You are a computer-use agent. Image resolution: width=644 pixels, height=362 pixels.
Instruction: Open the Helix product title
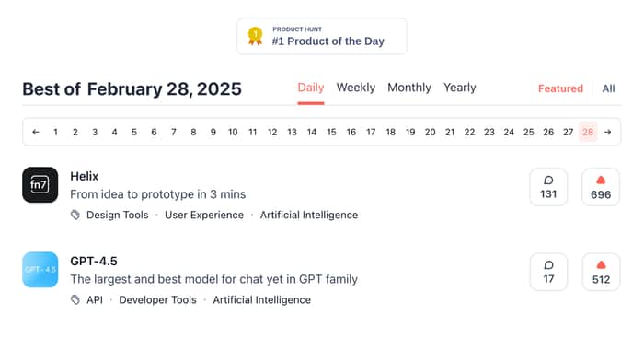coord(85,176)
